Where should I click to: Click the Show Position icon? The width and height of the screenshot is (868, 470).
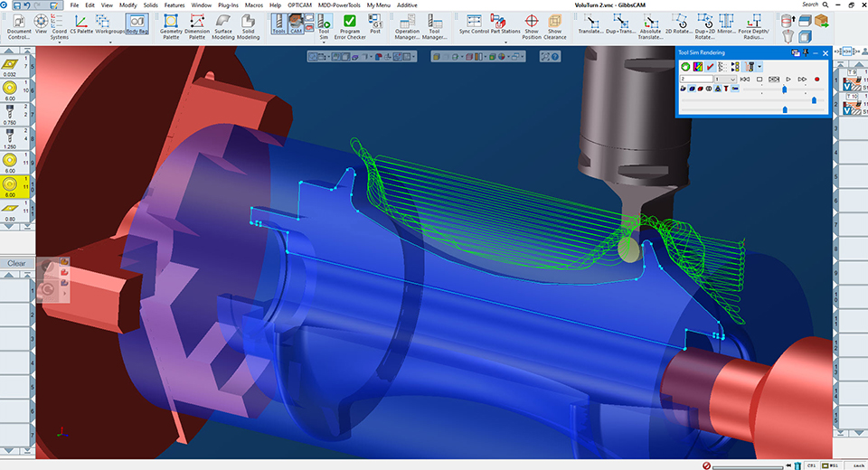click(531, 21)
